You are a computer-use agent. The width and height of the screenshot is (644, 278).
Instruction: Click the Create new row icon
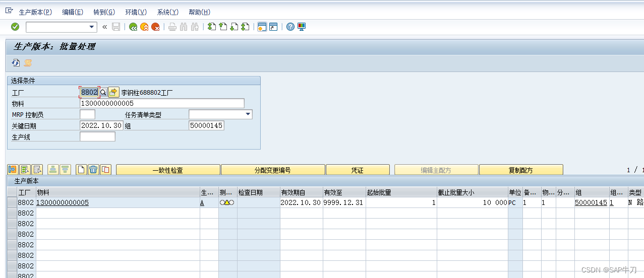(x=81, y=170)
